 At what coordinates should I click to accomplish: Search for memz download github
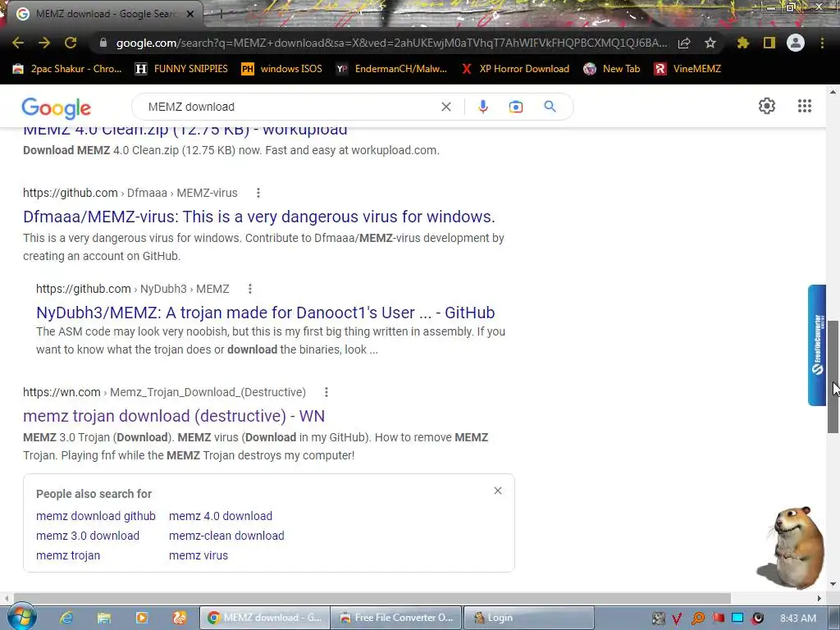96,516
